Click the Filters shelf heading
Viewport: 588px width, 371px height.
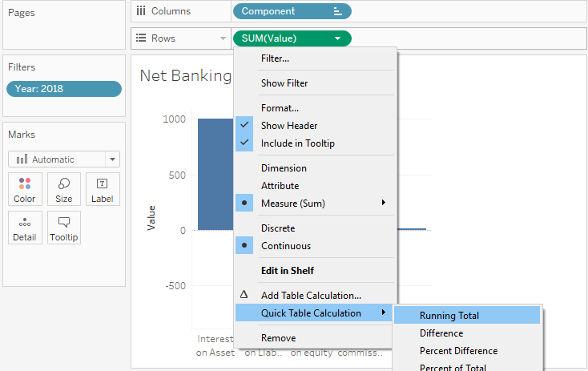[22, 67]
